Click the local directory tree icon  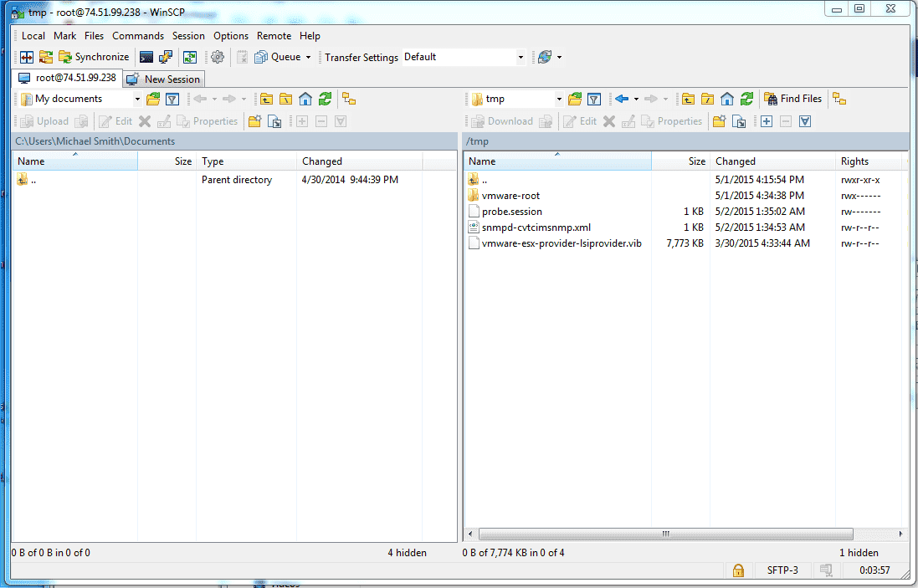coord(350,99)
